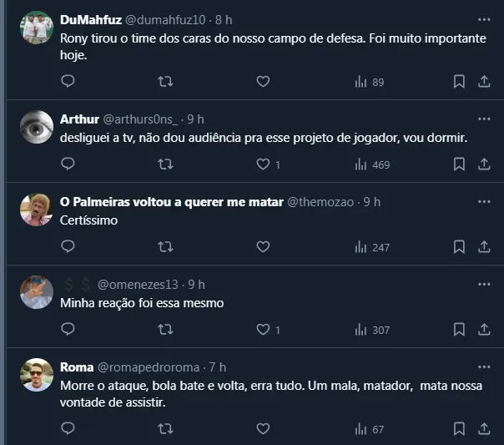Reply to omenezes13's tweet
Viewport: 504px width, 445px height.
[x=68, y=330]
